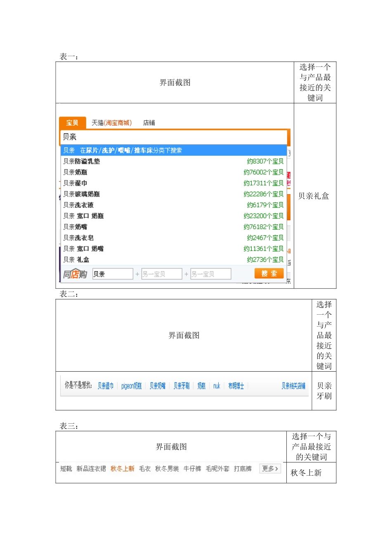The height and width of the screenshot is (555, 392).
Task: Expand the 更多 keywords button
Action: [x=270, y=469]
